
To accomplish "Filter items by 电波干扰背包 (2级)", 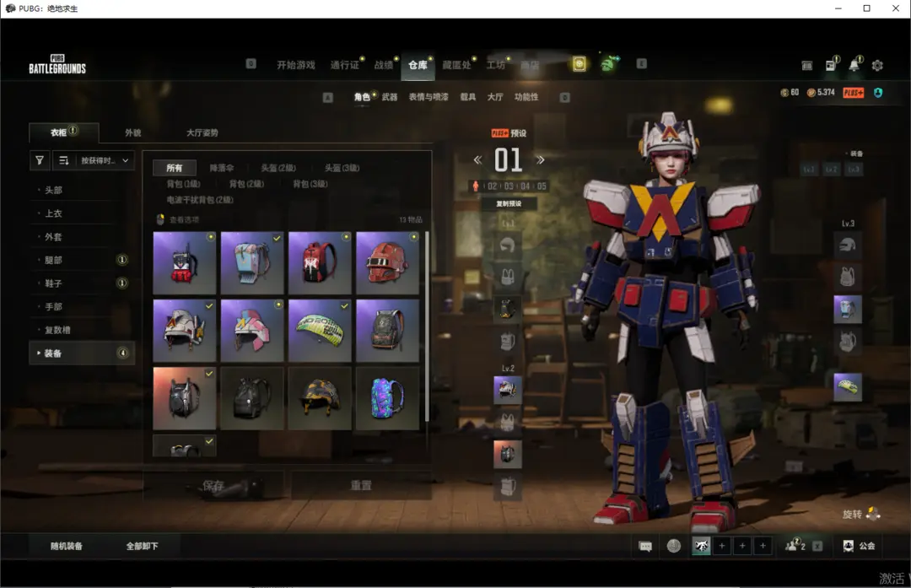I will [200, 200].
